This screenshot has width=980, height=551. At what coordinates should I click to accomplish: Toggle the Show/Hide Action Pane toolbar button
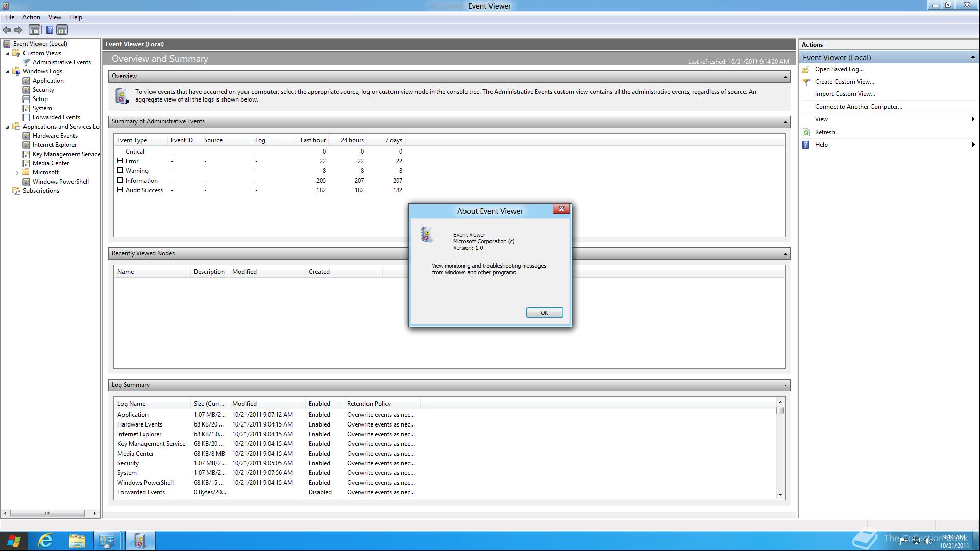click(62, 30)
